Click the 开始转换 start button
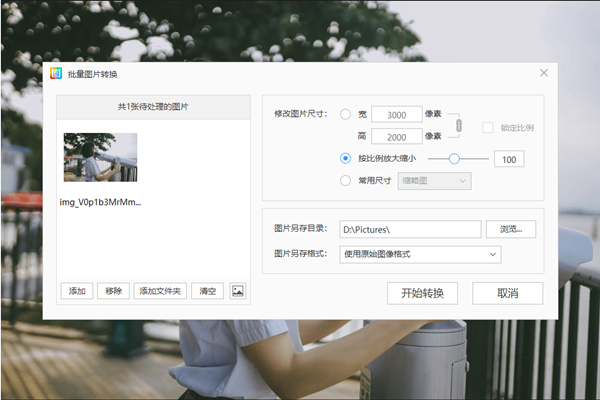The height and width of the screenshot is (400, 600). pyautogui.click(x=422, y=294)
